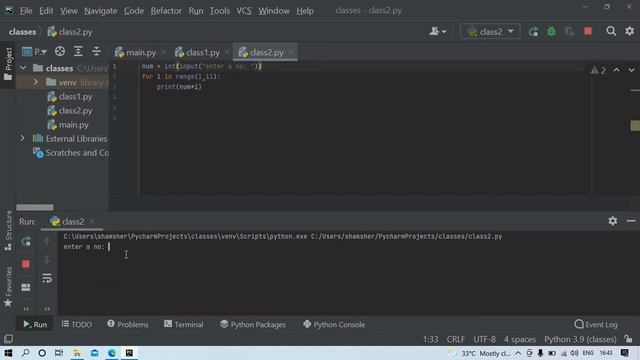Click restore layout icon in Run panel

26,287
